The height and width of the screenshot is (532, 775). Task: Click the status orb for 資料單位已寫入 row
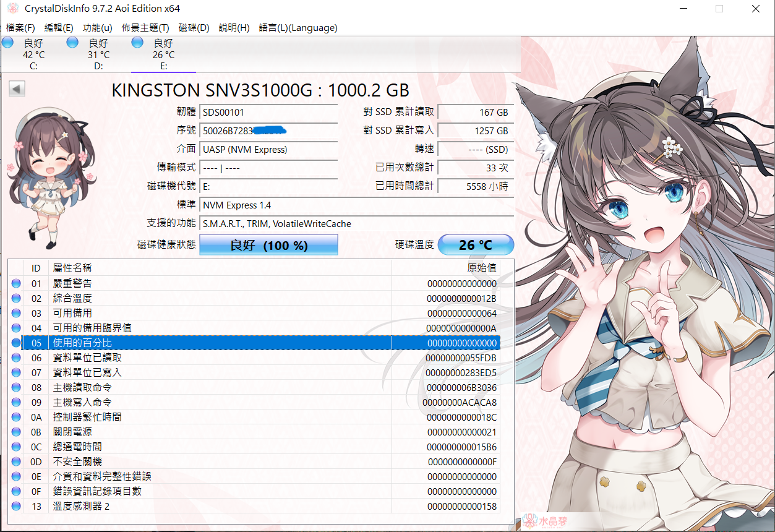coord(16,372)
